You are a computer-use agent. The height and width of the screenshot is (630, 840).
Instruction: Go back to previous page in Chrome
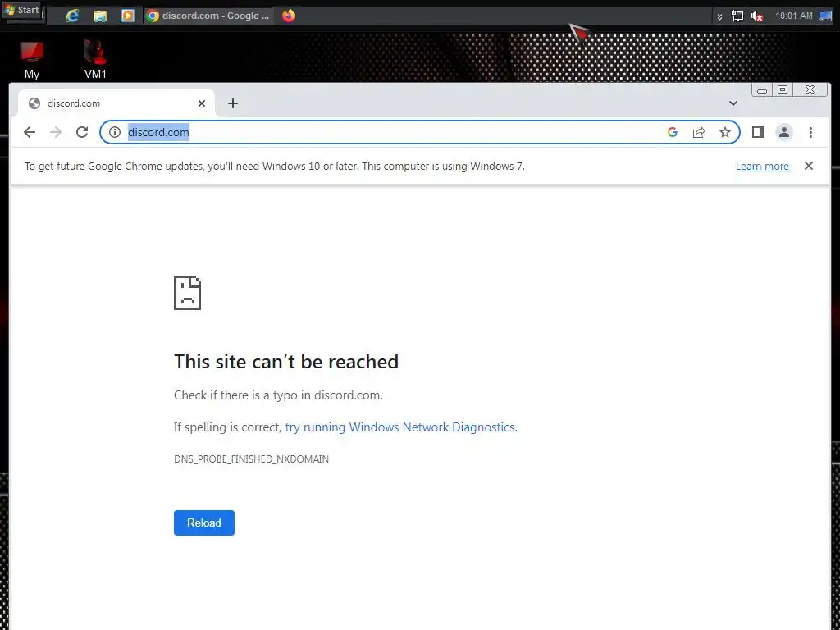tap(30, 132)
